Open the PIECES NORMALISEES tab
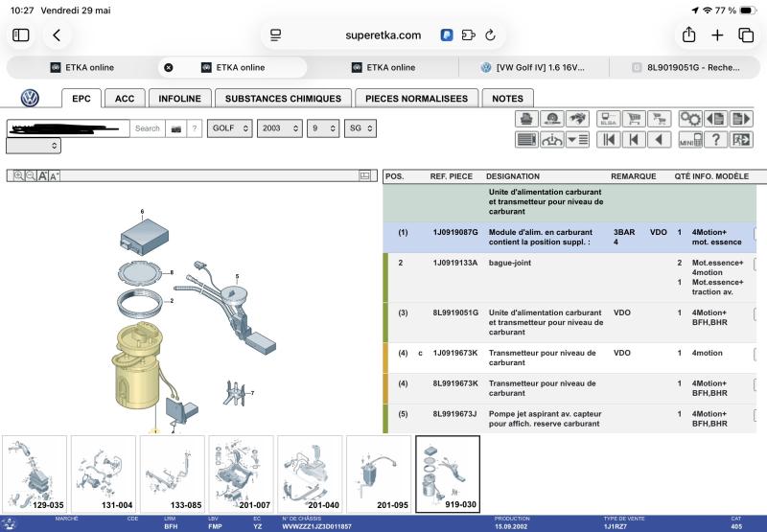767x532 pixels. tap(417, 99)
